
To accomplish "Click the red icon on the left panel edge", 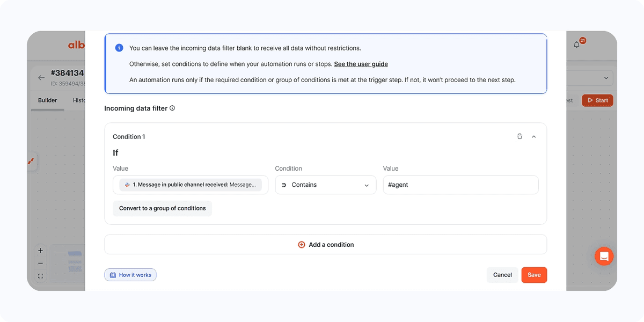I will point(31,160).
